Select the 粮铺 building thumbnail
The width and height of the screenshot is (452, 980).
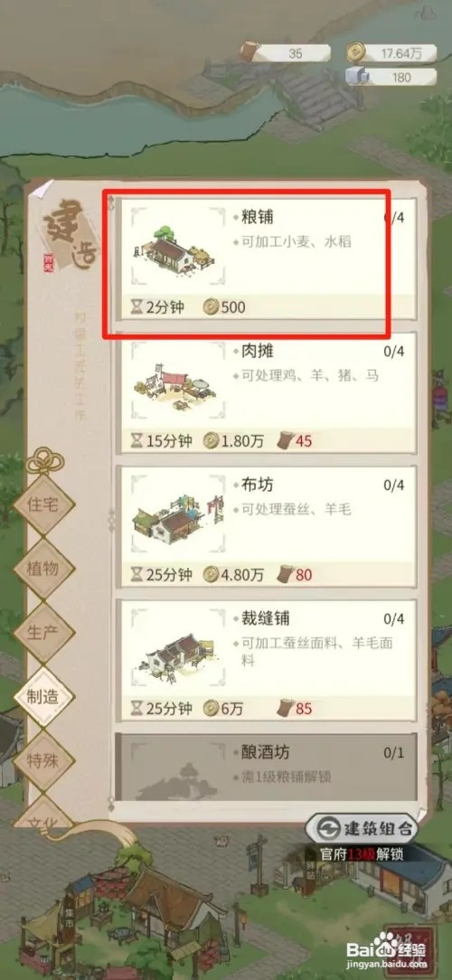click(177, 248)
